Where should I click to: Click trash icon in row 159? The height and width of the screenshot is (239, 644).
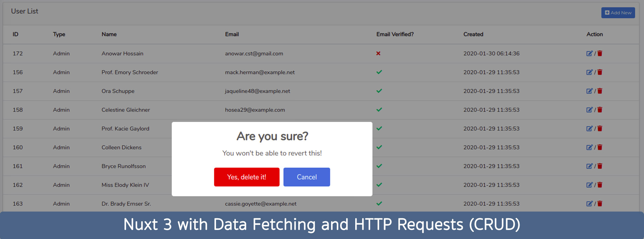(x=600, y=129)
